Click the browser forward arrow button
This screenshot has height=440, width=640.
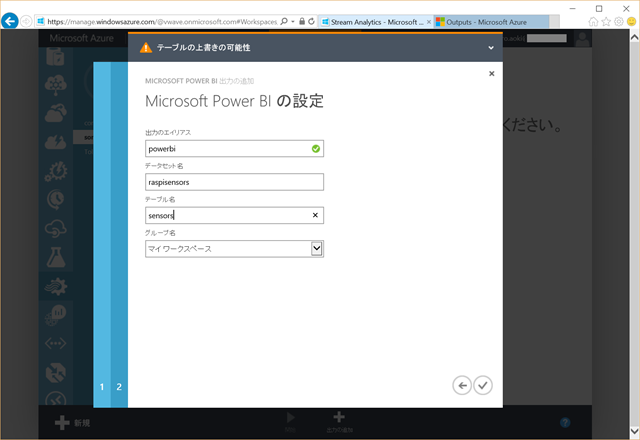point(26,21)
